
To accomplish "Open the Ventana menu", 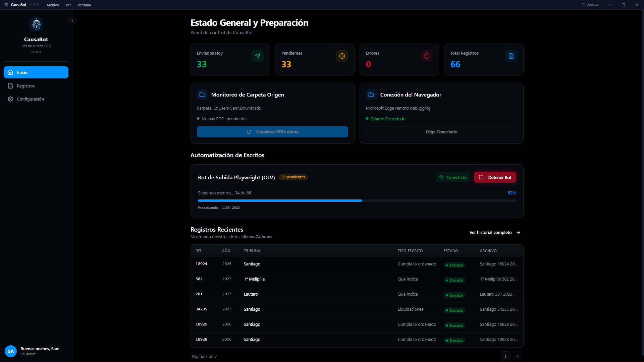I will coord(84,5).
